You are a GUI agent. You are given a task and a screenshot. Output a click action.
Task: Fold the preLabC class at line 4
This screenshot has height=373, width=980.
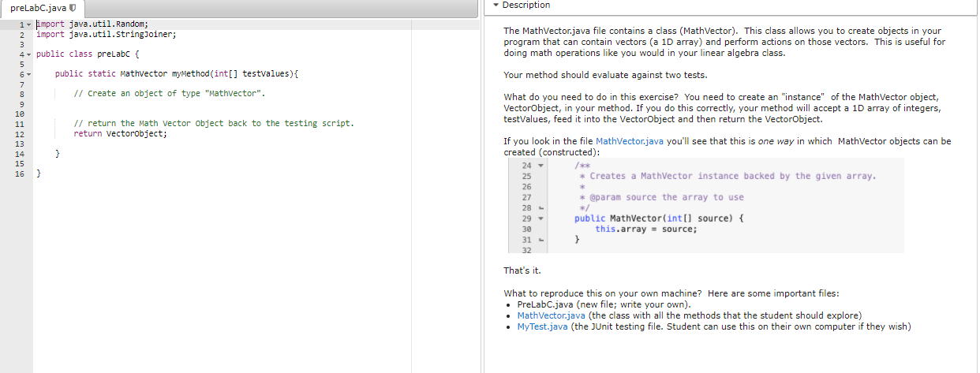pyautogui.click(x=30, y=54)
